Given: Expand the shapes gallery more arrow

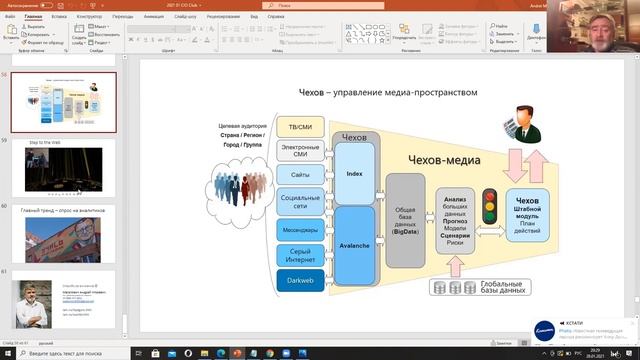Looking at the screenshot, I should coord(388,41).
